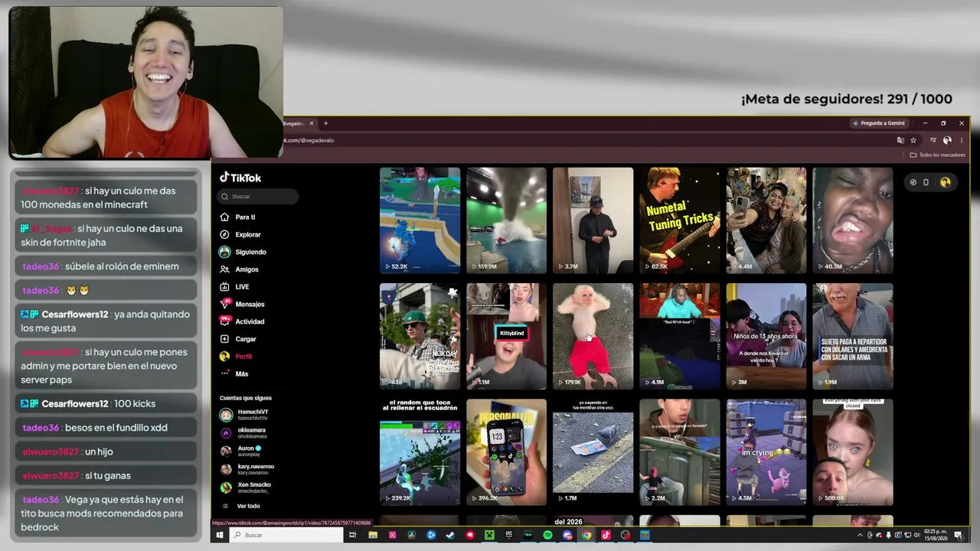Viewport: 980px width, 551px height.
Task: Expand Ver todo followed accounts list
Action: [240, 506]
